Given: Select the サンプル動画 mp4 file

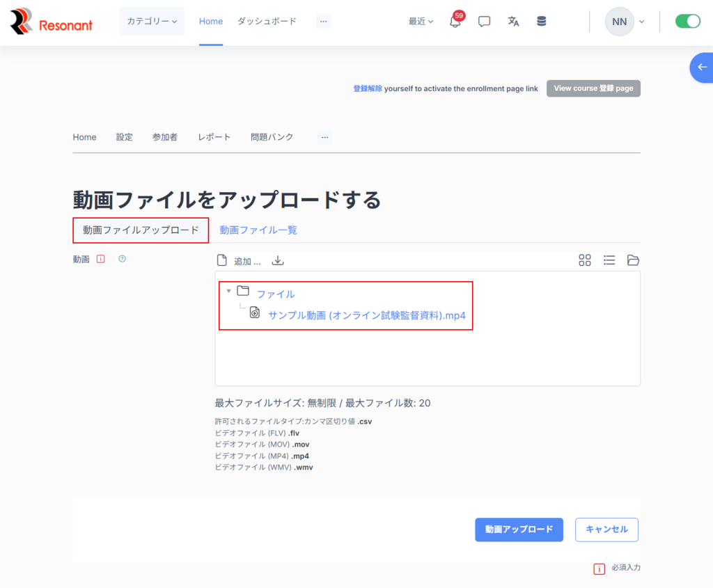Looking at the screenshot, I should (x=366, y=315).
